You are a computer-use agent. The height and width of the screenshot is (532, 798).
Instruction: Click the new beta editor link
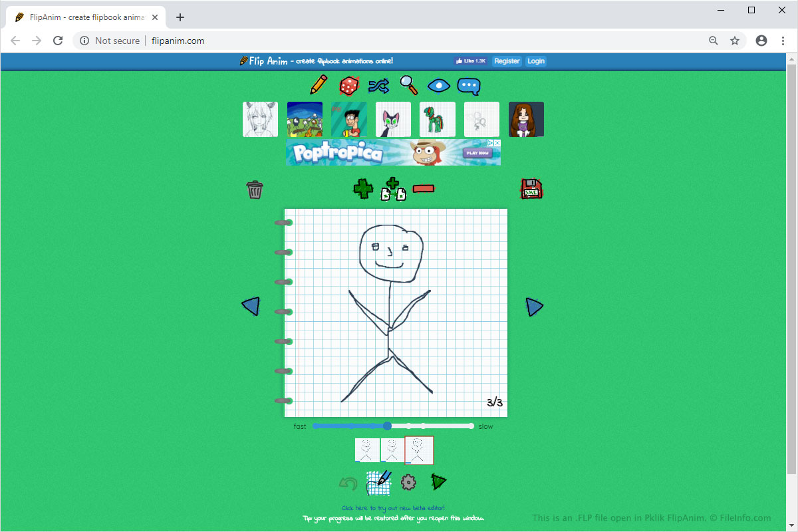pyautogui.click(x=393, y=508)
